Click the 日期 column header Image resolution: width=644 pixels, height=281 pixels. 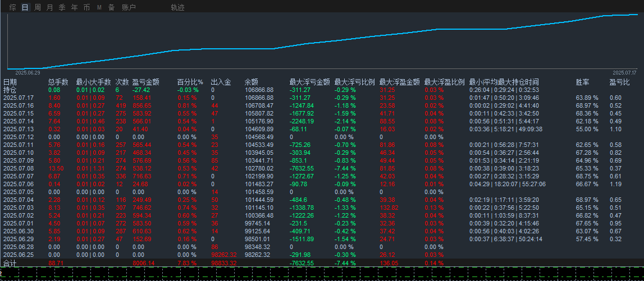[x=10, y=82]
